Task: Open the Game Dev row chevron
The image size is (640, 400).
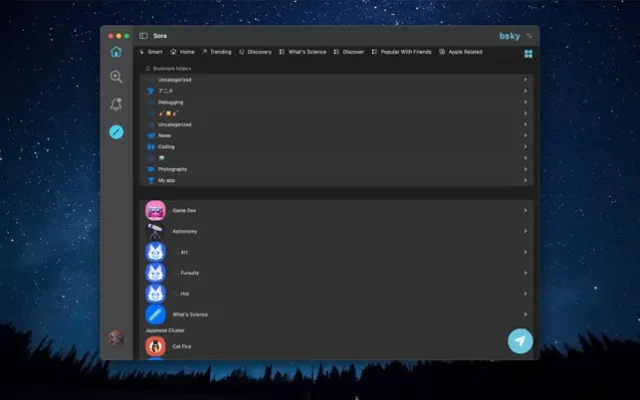Action: tap(525, 211)
